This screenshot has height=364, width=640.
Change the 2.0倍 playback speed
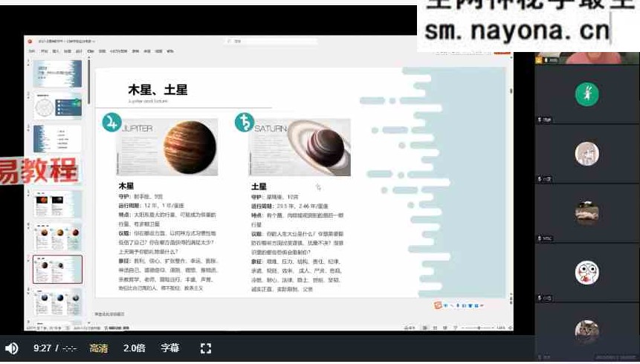135,348
